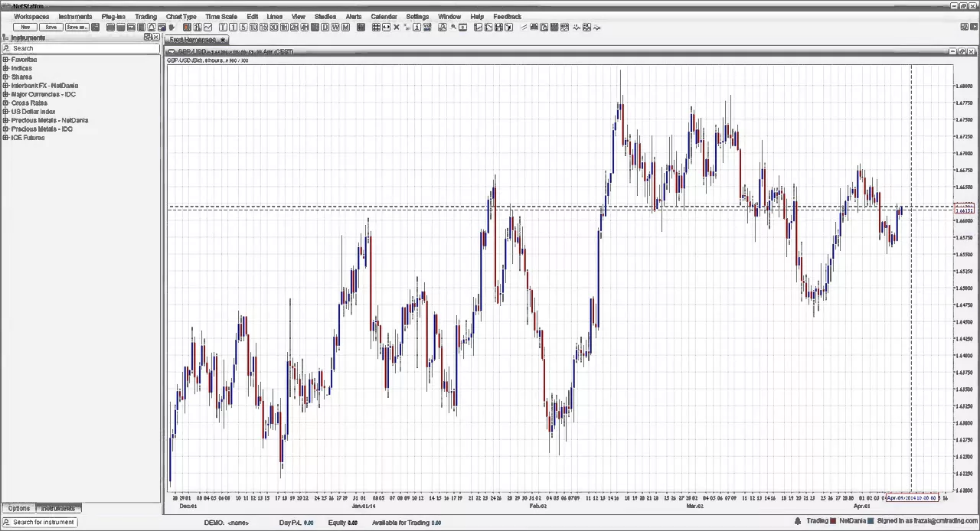The height and width of the screenshot is (531, 980).
Task: Switch to the bottom Instruments tab
Action: [x=59, y=508]
